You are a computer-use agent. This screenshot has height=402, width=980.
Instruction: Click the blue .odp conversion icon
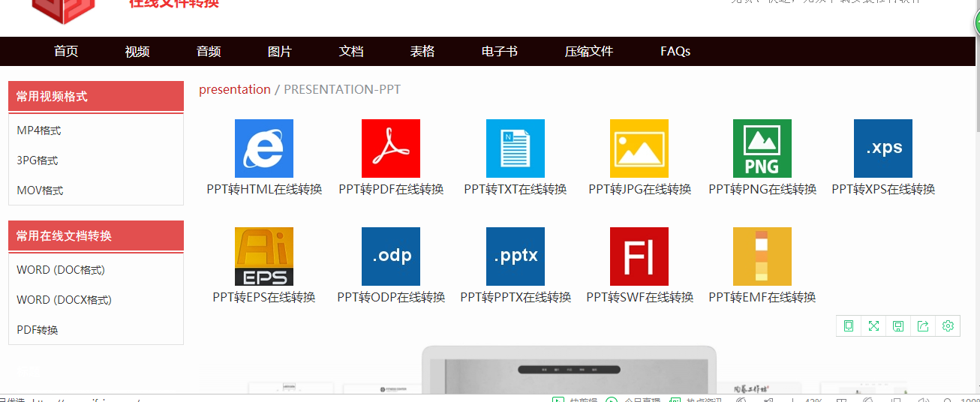pos(391,256)
